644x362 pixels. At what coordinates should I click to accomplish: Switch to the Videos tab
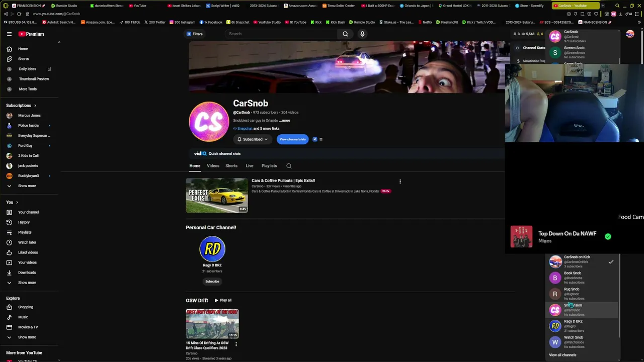pos(213,166)
